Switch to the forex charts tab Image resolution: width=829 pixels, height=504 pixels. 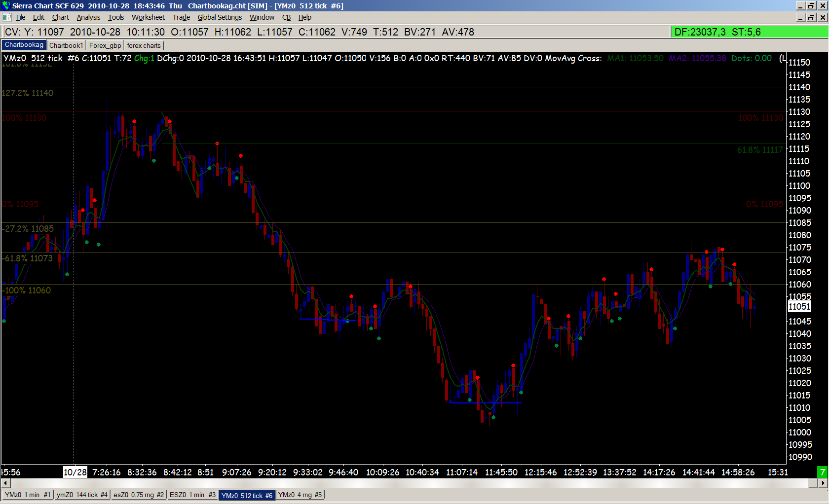pos(144,45)
